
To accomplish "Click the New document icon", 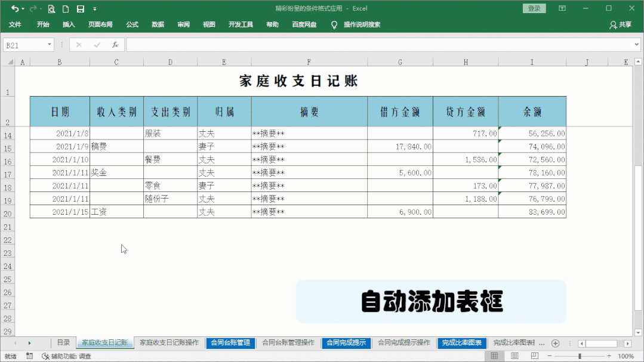I will point(66,8).
